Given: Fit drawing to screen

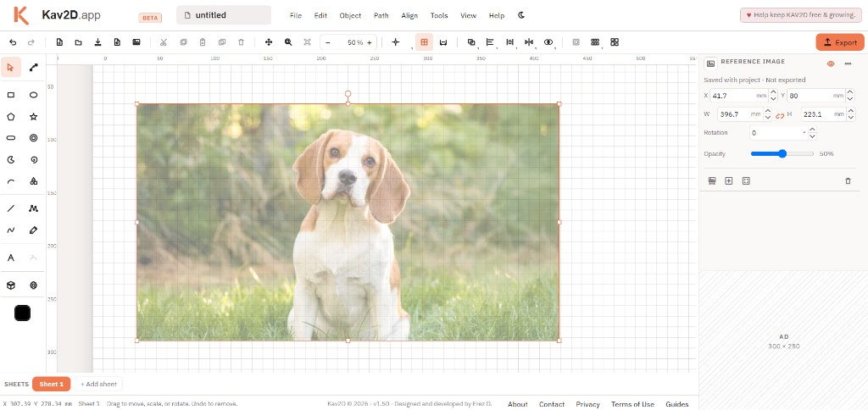Looking at the screenshot, I should coord(307,42).
